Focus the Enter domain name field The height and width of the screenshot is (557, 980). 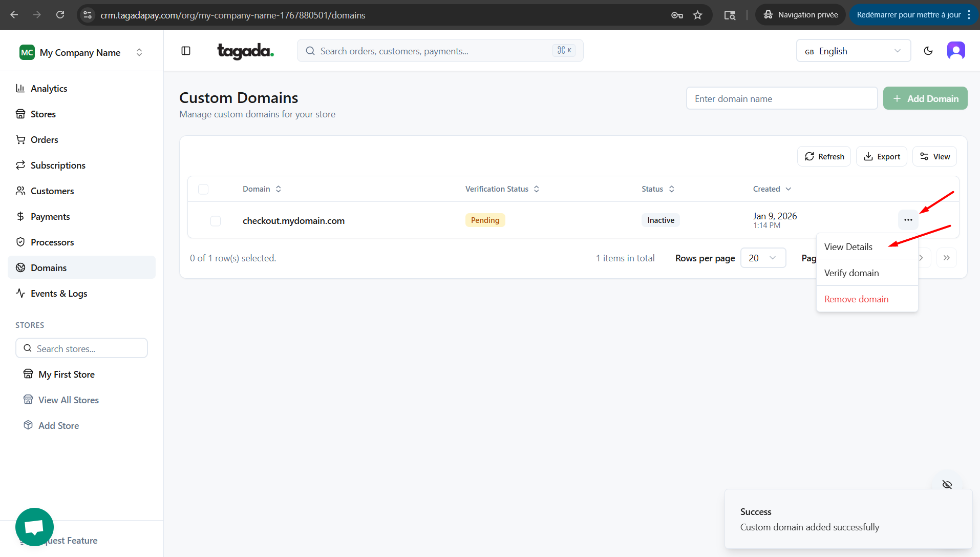coord(781,98)
